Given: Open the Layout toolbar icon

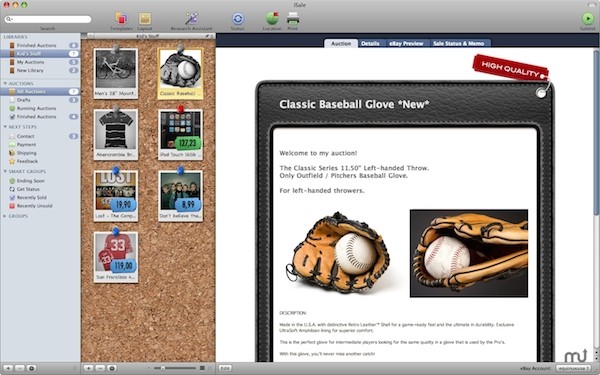Looking at the screenshot, I should [145, 18].
